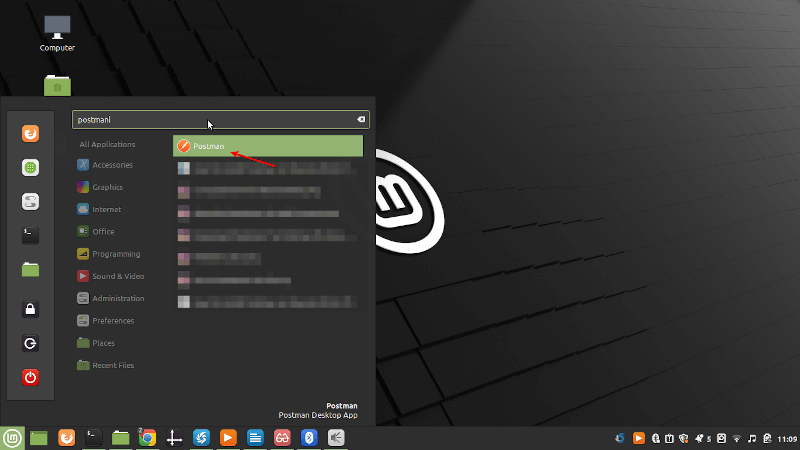This screenshot has height=450, width=800.
Task: Launch Postman from the search results
Action: pyautogui.click(x=268, y=146)
